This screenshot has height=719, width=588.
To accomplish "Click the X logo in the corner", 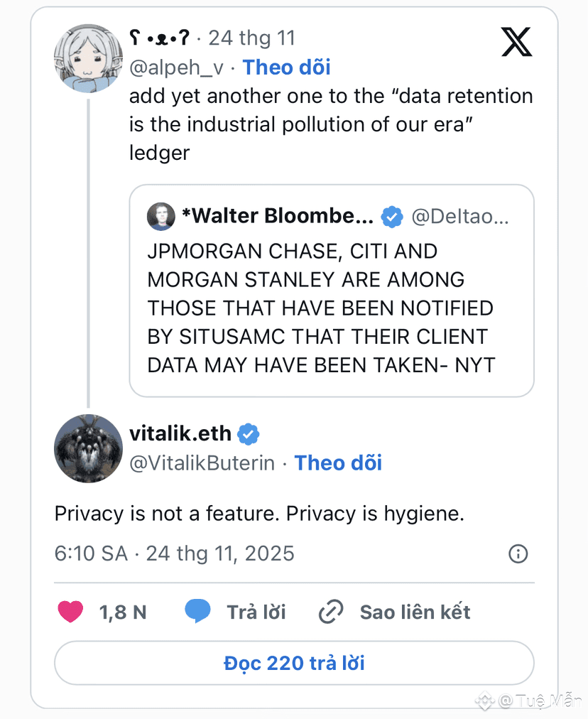I will 516,42.
